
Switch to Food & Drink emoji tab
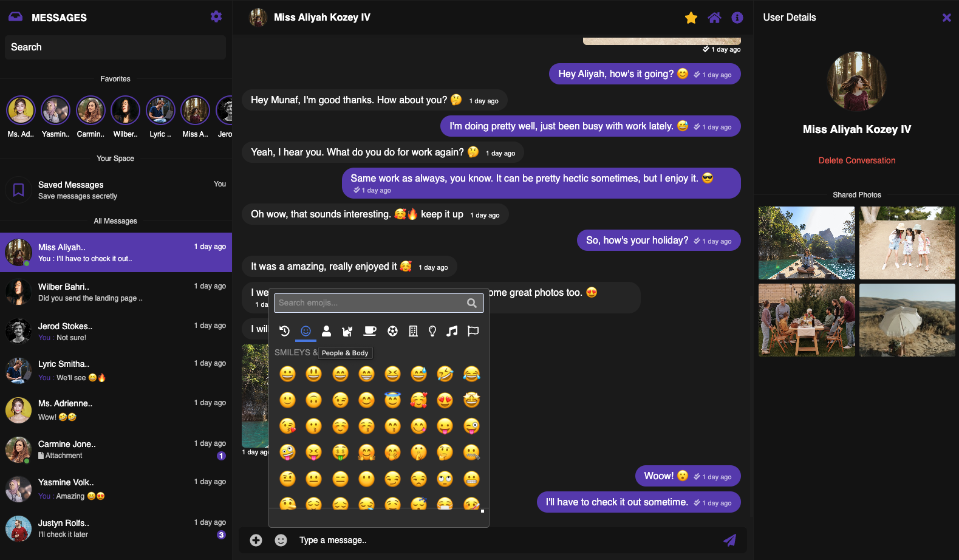pyautogui.click(x=369, y=331)
